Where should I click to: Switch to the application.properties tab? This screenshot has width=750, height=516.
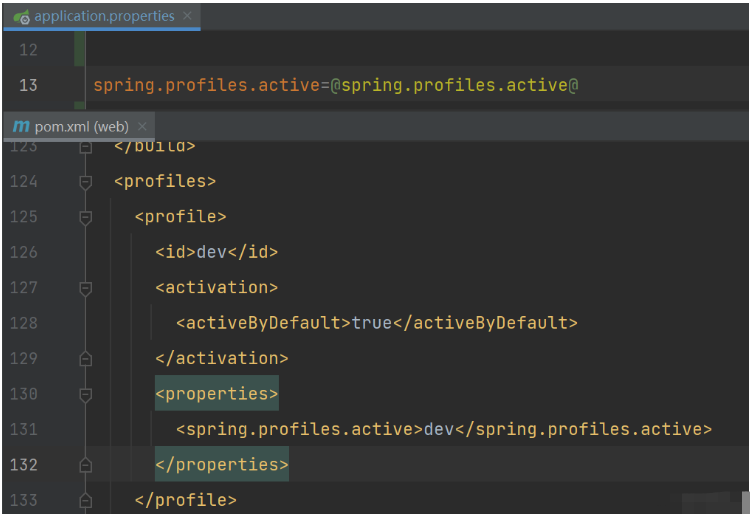tap(104, 16)
